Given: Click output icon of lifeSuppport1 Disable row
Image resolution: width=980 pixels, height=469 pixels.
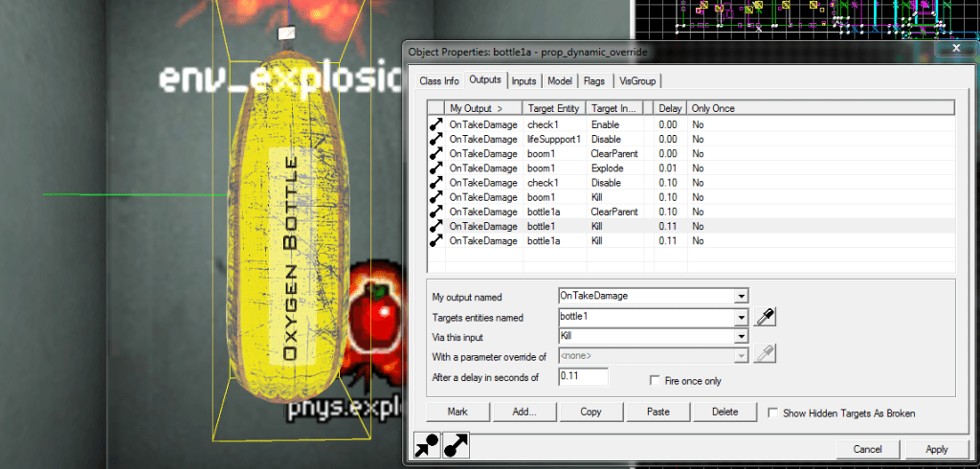Looking at the screenshot, I should 436,139.
